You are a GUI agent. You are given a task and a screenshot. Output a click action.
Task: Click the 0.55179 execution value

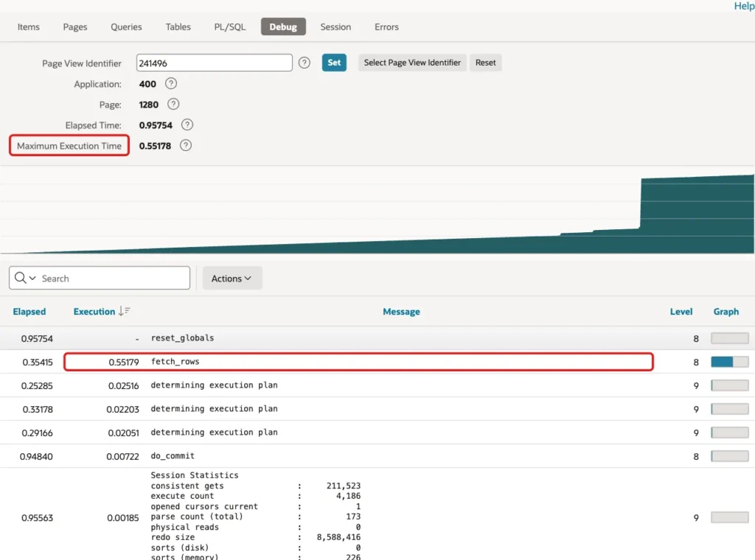click(x=124, y=362)
